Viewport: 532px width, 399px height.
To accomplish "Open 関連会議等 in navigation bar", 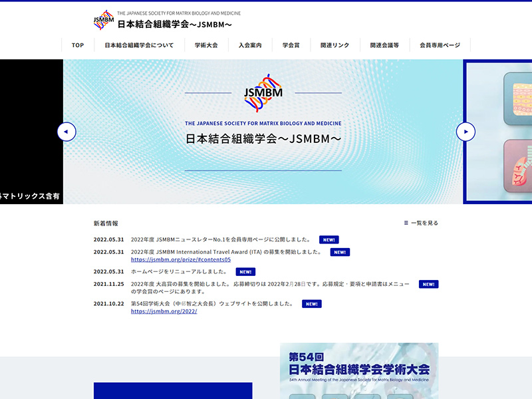I will 384,45.
